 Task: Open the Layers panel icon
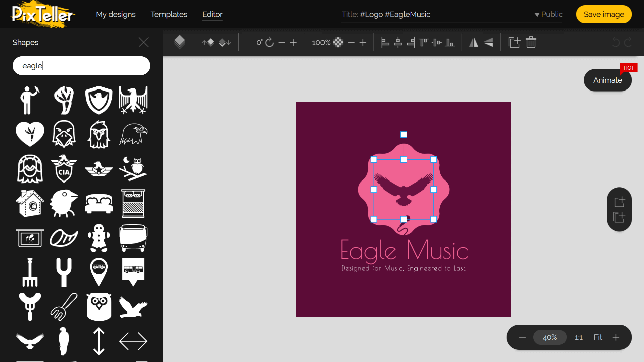pyautogui.click(x=180, y=42)
